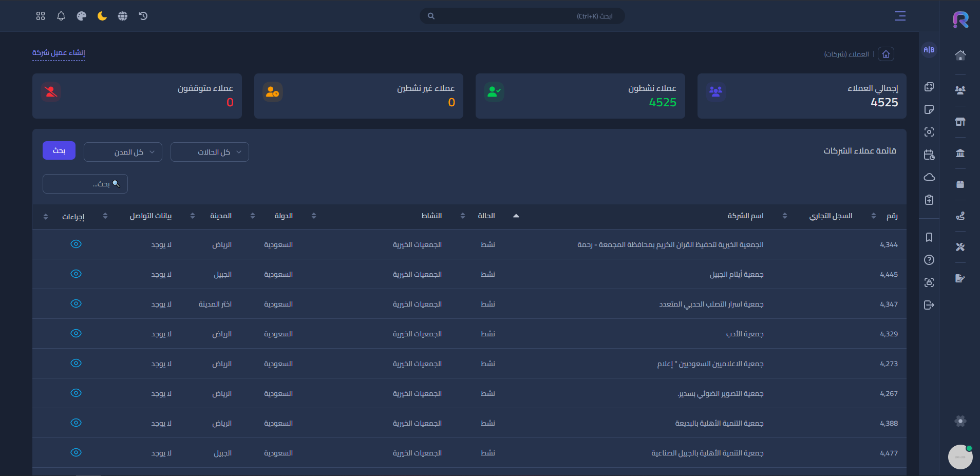
Task: Click the logout icon in the sidebar
Action: pyautogui.click(x=929, y=305)
